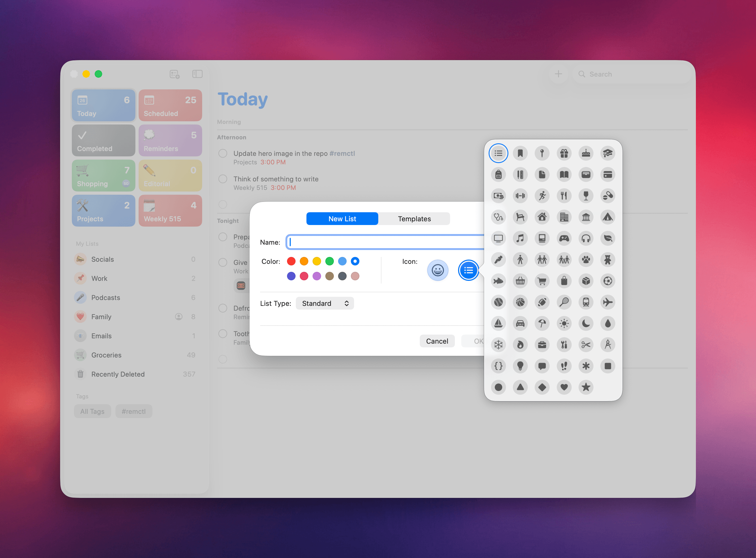Show All Tags filter
This screenshot has height=558, width=756.
click(x=92, y=411)
